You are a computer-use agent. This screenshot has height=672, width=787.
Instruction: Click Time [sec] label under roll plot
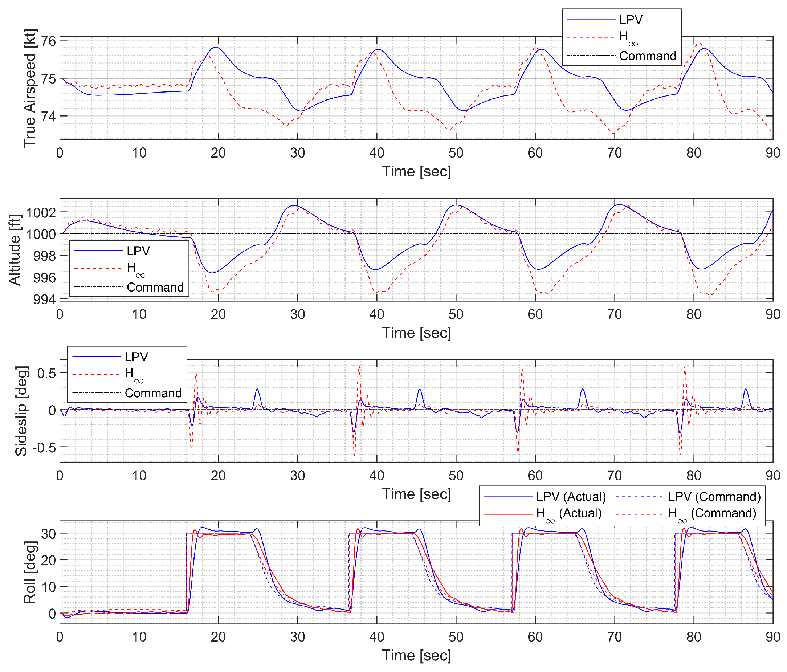(x=416, y=656)
